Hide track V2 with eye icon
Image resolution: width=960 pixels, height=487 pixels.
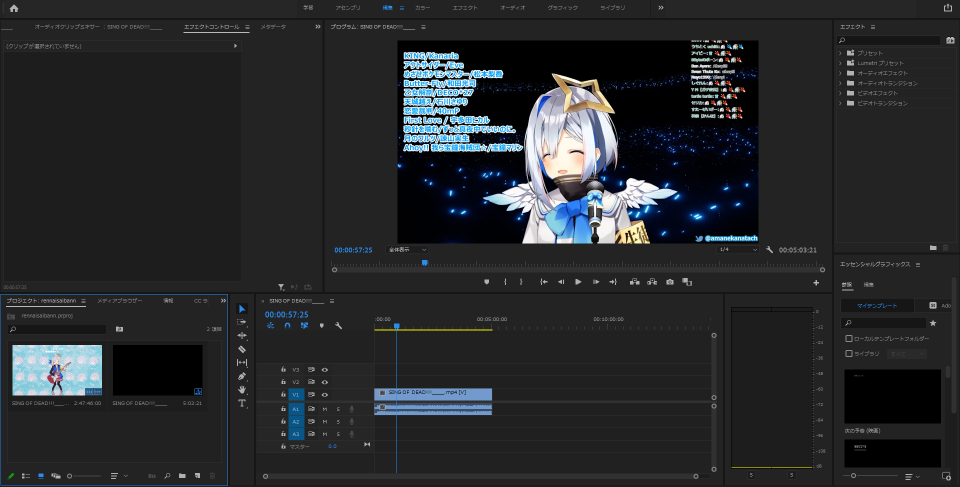[324, 382]
